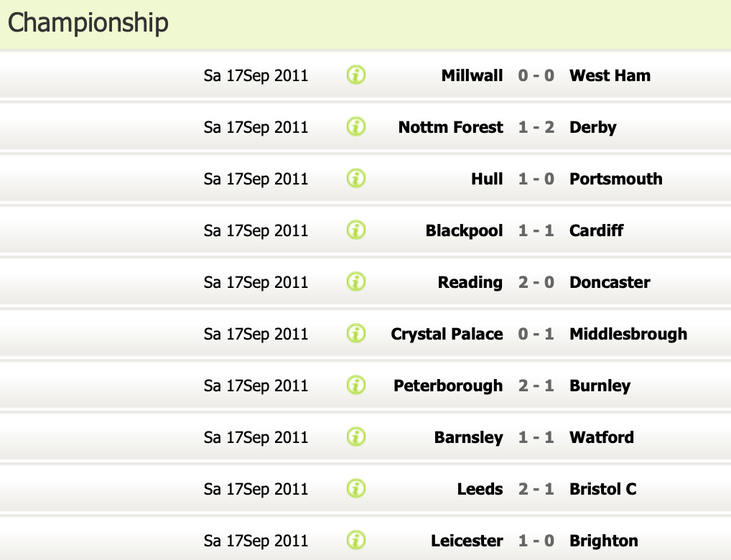Image resolution: width=731 pixels, height=560 pixels.
Task: Click the Nottm Forest 1 - 2 score
Action: (x=536, y=127)
